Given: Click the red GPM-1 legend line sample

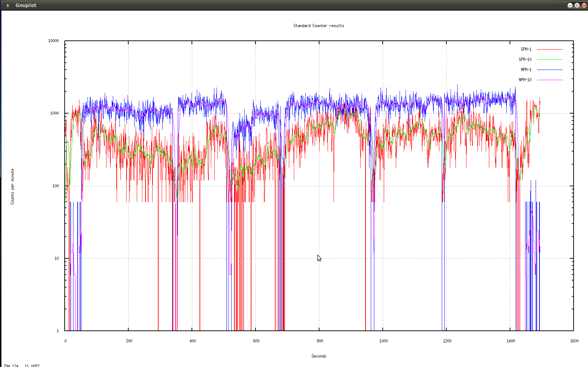Looking at the screenshot, I should [x=550, y=49].
